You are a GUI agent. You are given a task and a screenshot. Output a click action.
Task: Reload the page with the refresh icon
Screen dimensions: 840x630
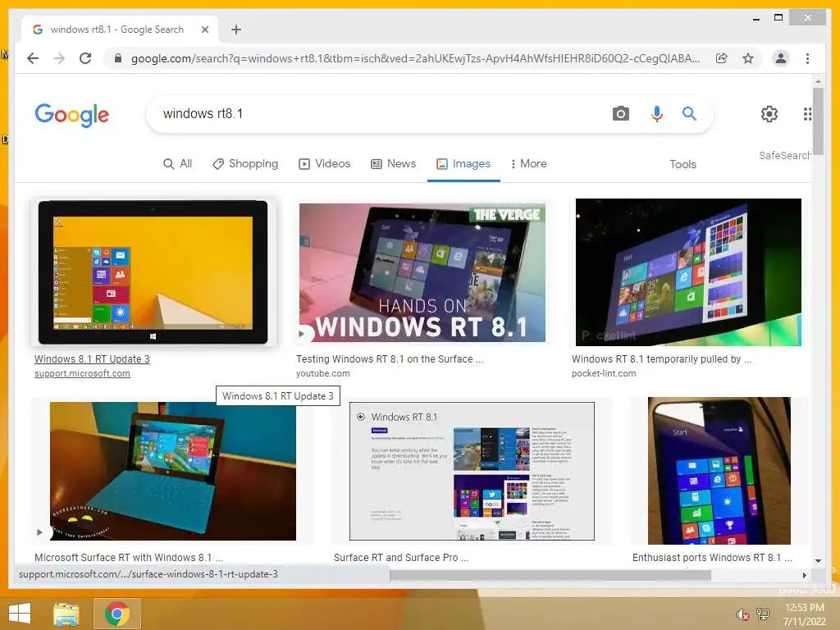85,58
